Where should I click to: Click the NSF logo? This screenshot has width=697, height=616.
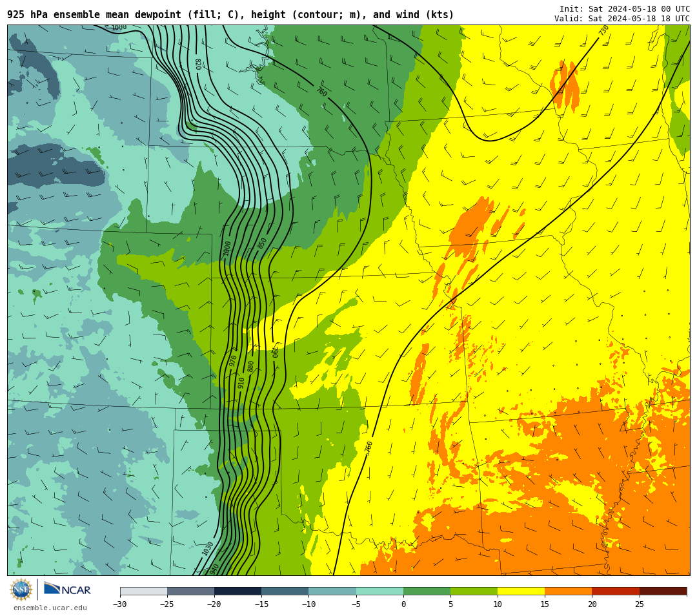[21, 590]
